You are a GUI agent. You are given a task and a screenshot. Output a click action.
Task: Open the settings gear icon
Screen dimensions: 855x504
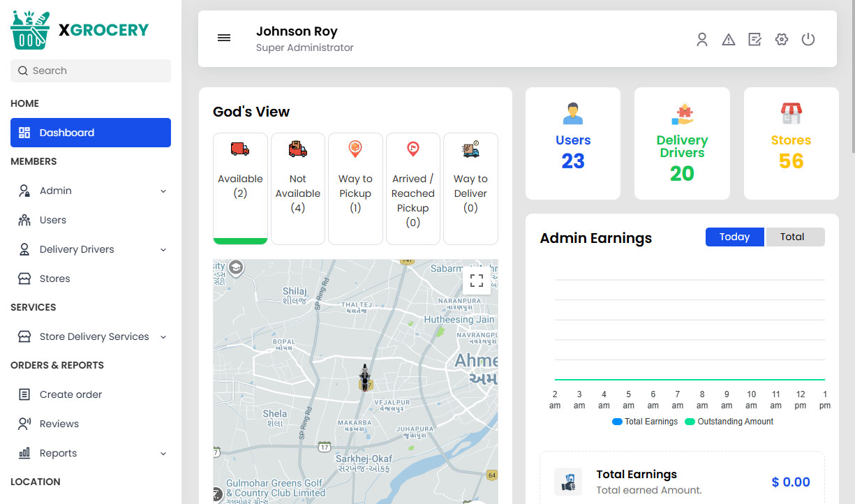click(781, 39)
